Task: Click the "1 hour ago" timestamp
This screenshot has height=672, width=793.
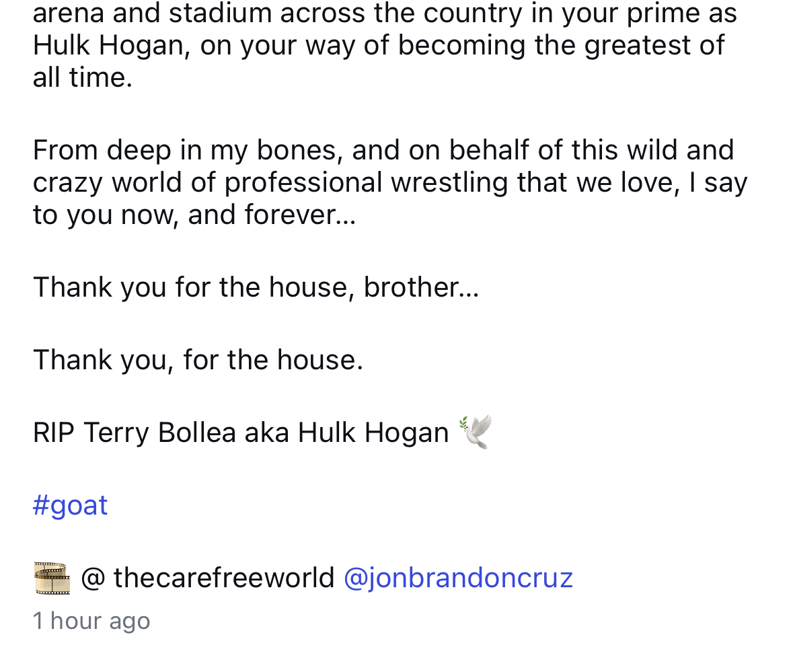Action: point(91,621)
